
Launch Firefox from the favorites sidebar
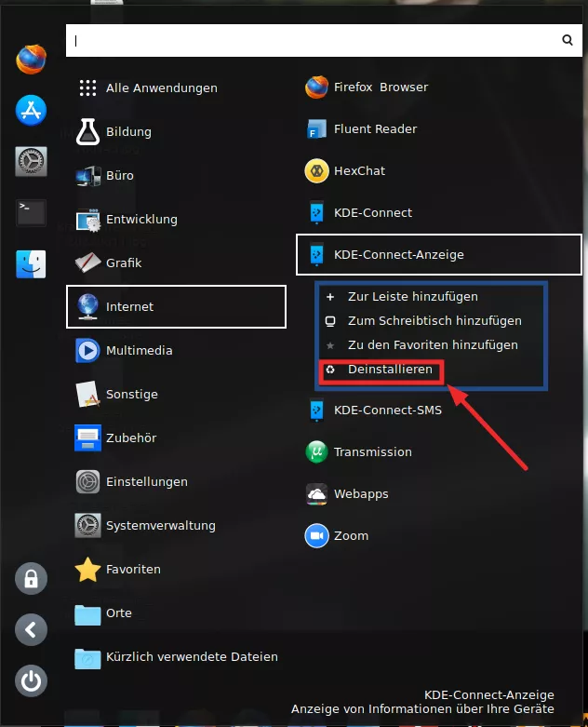[31, 60]
